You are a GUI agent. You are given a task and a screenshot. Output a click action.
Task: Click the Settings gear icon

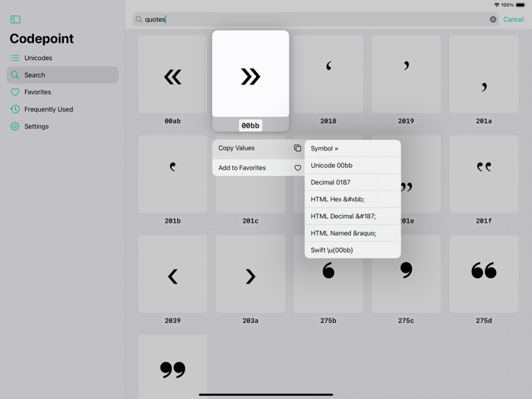(x=15, y=126)
